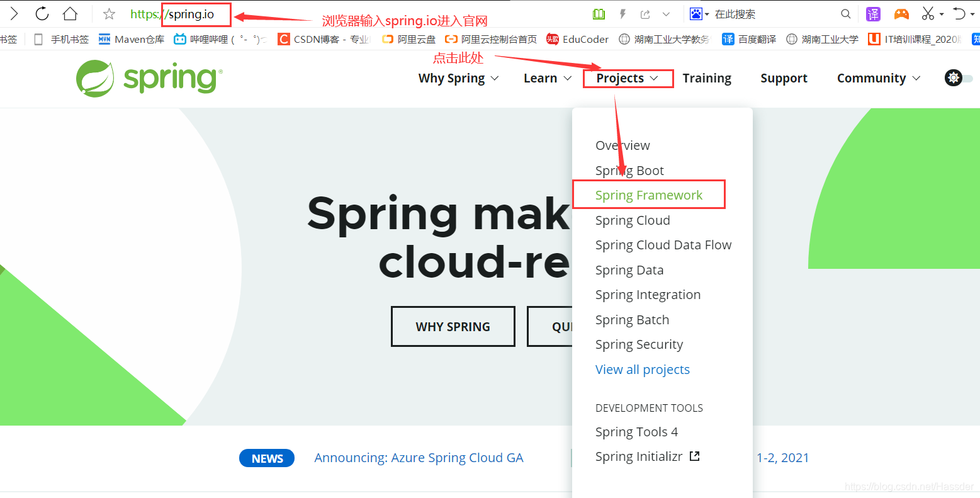Open the 手机书签 bookmark
The height and width of the screenshot is (498, 980).
pos(61,39)
